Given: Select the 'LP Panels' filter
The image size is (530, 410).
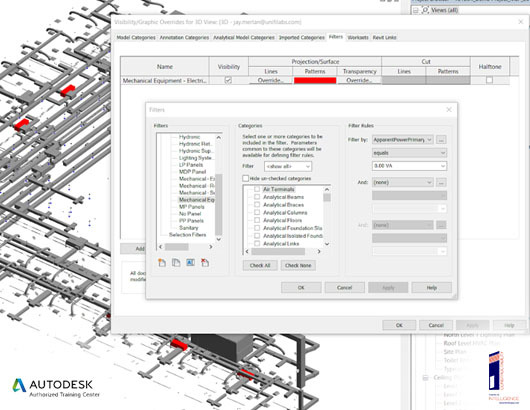Looking at the screenshot, I should pos(191,165).
